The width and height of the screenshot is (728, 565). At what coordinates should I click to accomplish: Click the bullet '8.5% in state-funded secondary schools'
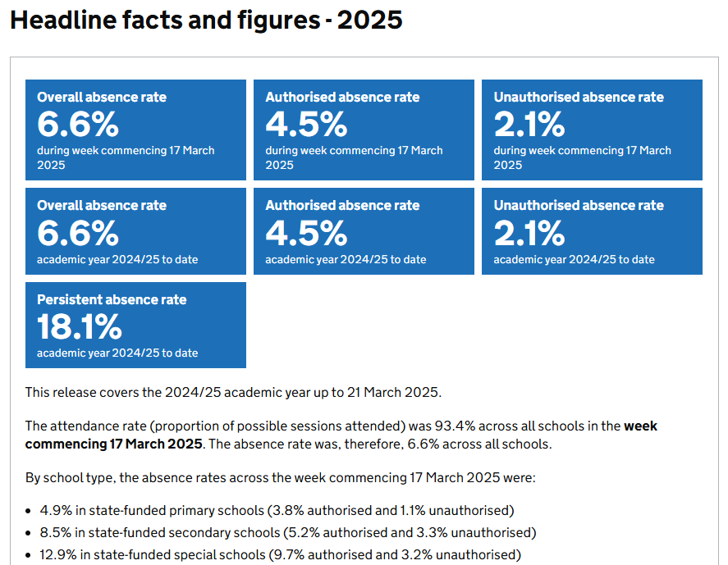[x=288, y=532]
